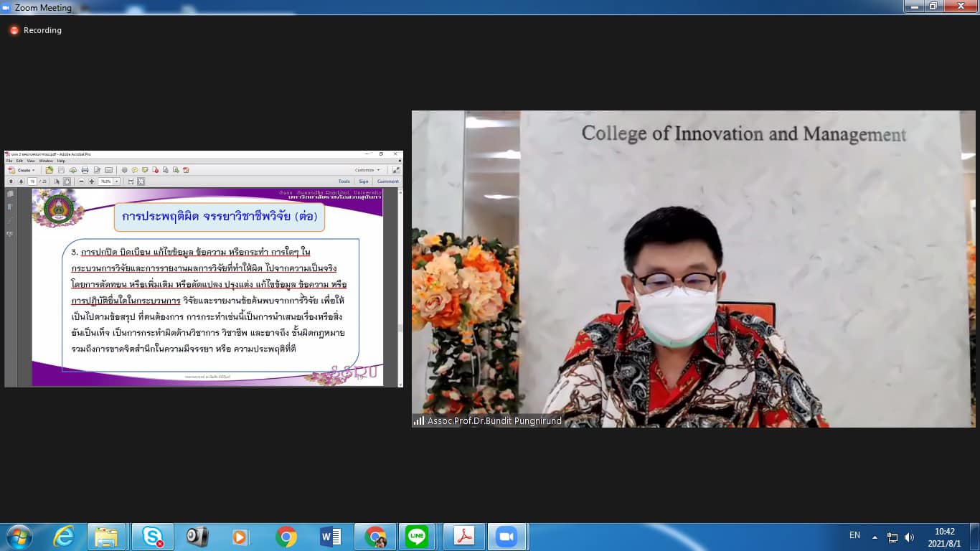Screen dimensions: 980x551
Task: Click the zoom in plus button in Acrobat
Action: pos(92,182)
